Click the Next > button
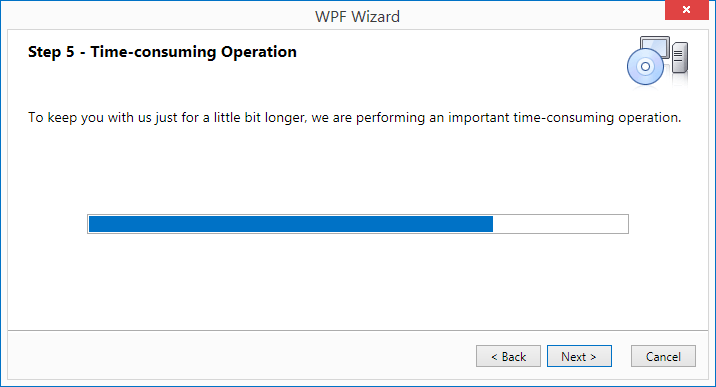The width and height of the screenshot is (716, 387). pos(579,356)
